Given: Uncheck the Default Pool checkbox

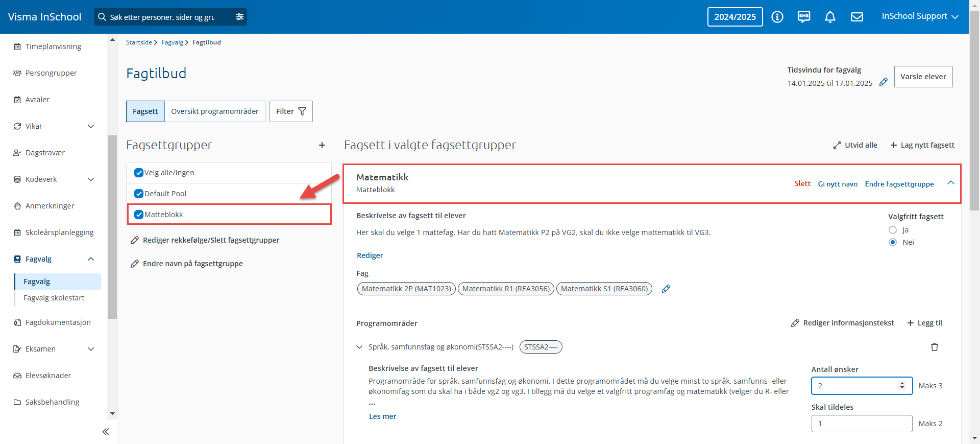Looking at the screenshot, I should point(138,194).
